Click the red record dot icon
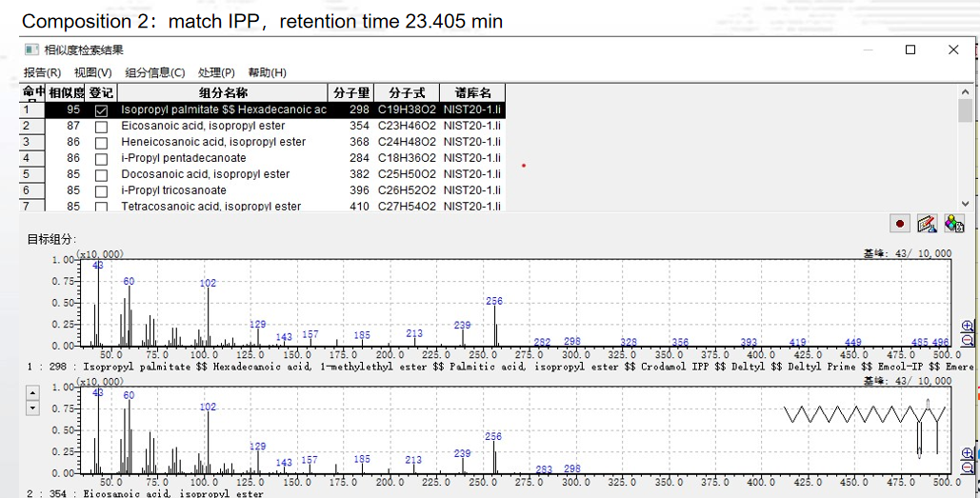 click(x=899, y=224)
